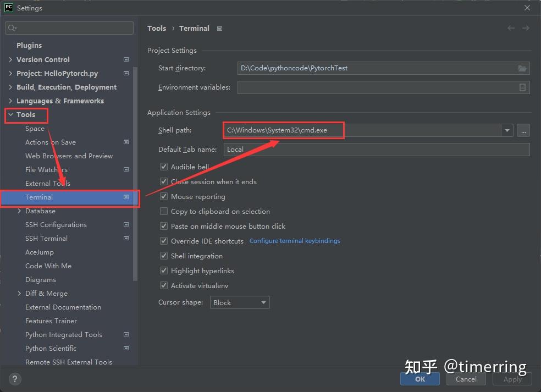Open Python Scientific settings
This screenshot has width=541, height=392.
click(51, 348)
